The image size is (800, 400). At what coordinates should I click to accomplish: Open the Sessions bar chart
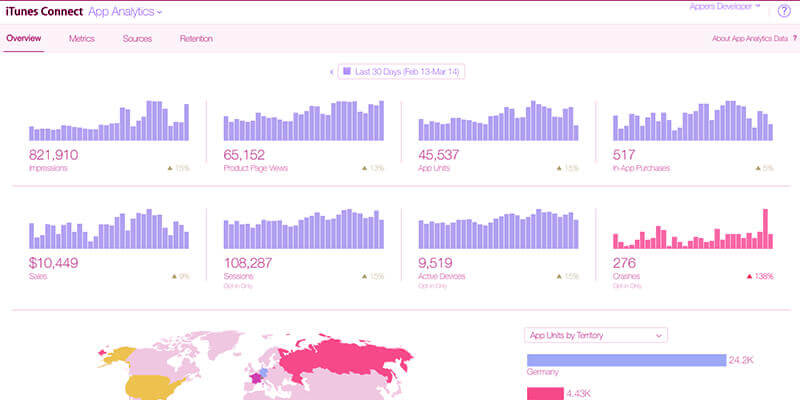pyautogui.click(x=304, y=229)
